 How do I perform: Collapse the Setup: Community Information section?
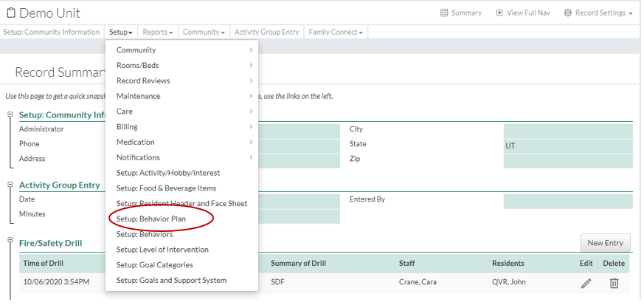pos(10,113)
